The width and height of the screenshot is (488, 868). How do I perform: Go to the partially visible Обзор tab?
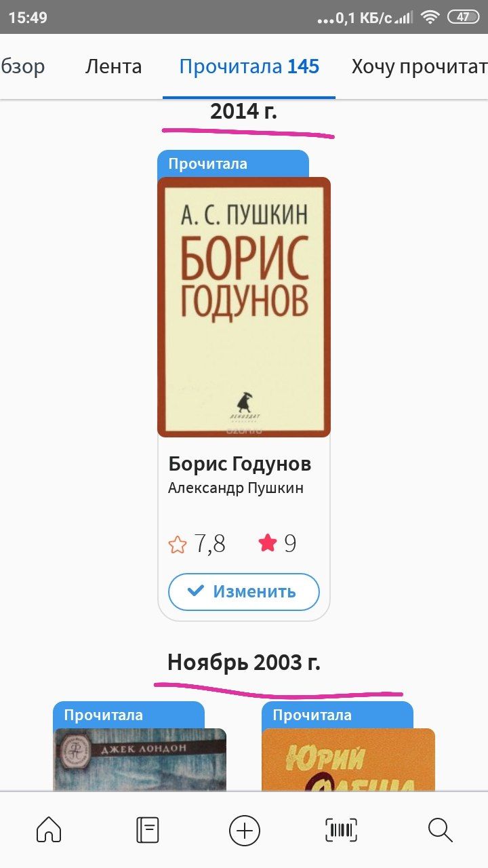[x=22, y=66]
